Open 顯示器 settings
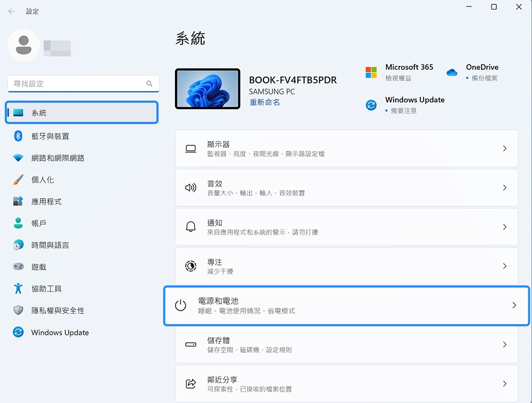This screenshot has width=532, height=403. (346, 149)
